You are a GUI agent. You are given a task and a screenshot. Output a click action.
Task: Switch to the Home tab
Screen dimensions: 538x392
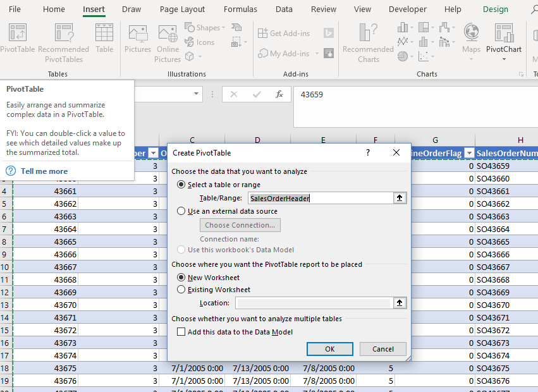tap(54, 9)
